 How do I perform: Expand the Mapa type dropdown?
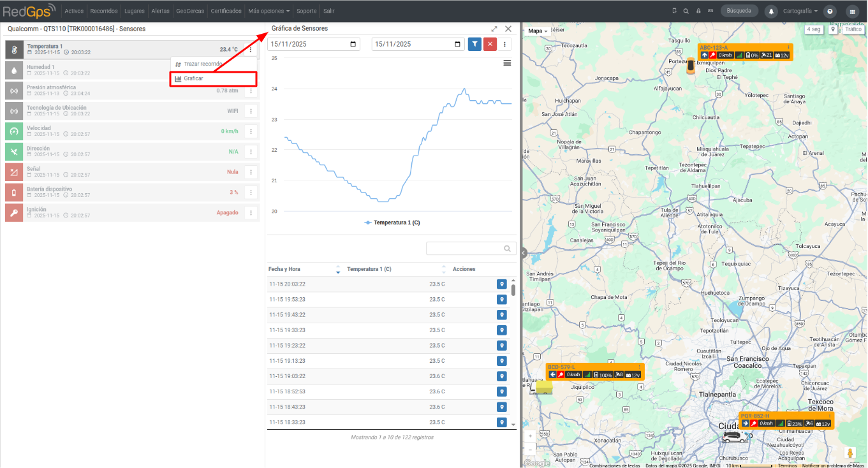[538, 31]
